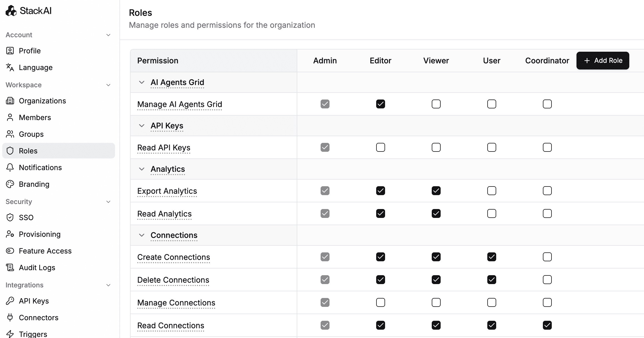This screenshot has width=644, height=338.
Task: Click the Add Role button
Action: click(x=603, y=61)
